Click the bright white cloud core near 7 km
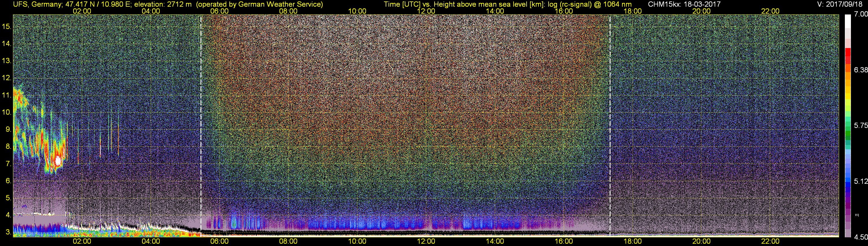 58,160
